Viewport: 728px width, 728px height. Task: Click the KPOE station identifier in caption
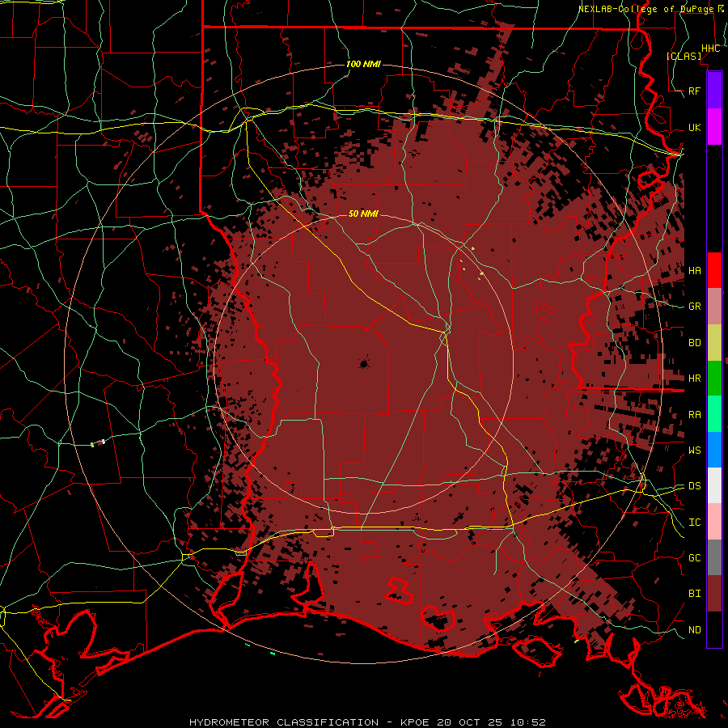[416, 722]
